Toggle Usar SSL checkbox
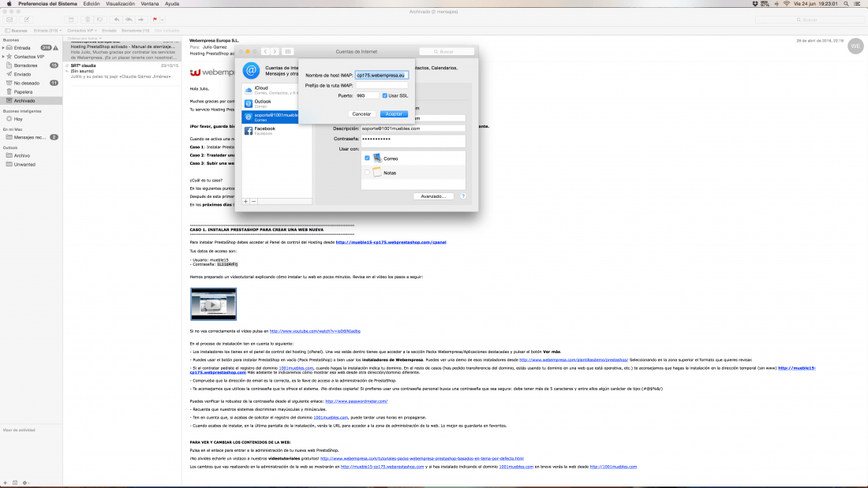 click(x=385, y=95)
